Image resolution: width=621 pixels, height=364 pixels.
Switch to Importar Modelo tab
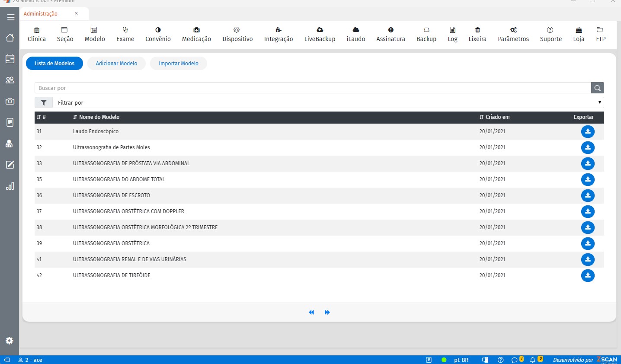point(178,63)
